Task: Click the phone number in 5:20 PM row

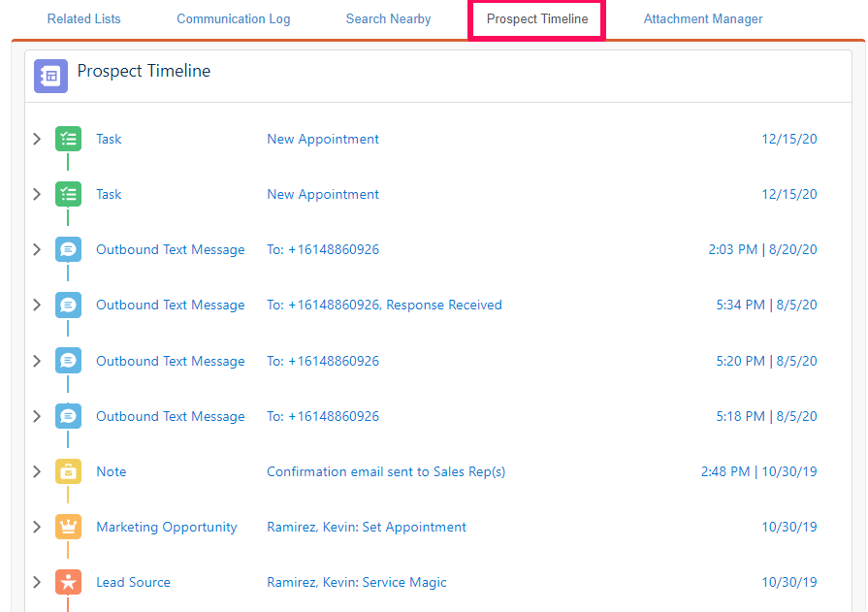Action: (334, 361)
